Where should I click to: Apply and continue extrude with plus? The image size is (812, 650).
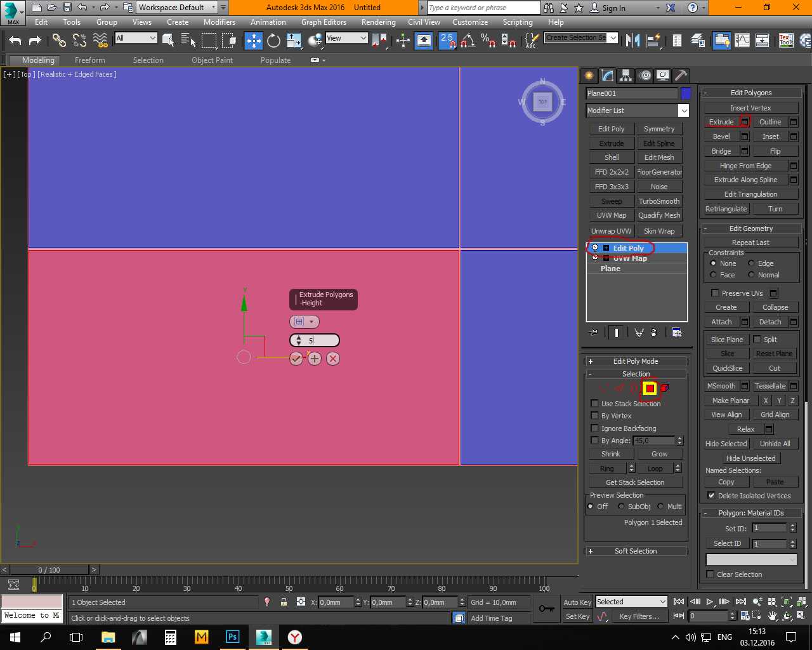tap(315, 359)
